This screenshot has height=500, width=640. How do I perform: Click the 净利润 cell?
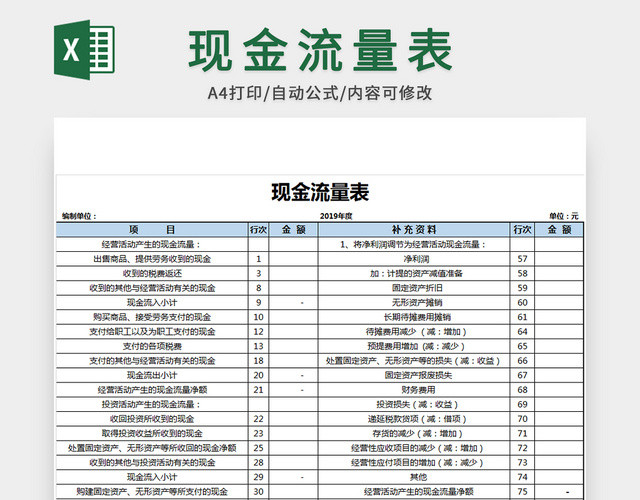coord(414,259)
